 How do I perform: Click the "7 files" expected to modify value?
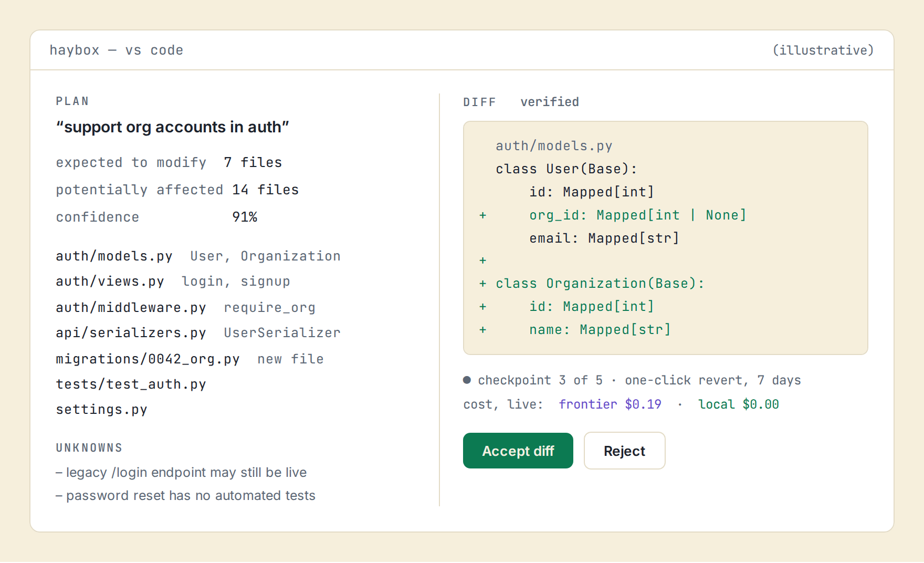[x=253, y=162]
